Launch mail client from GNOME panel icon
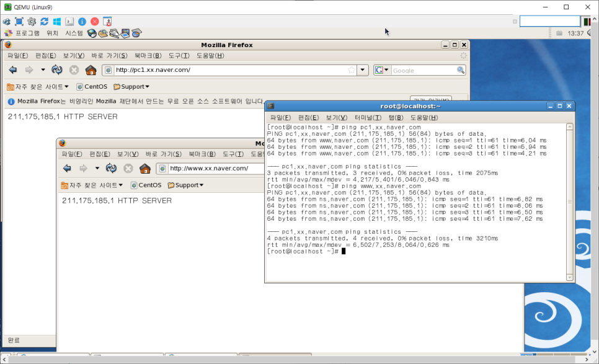Viewport: 599px width, 364px height. (x=103, y=33)
